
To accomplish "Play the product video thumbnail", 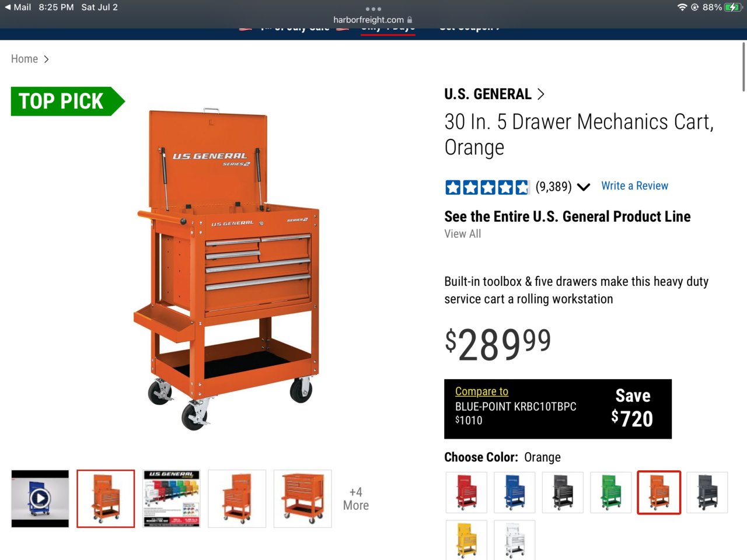I will pyautogui.click(x=40, y=499).
